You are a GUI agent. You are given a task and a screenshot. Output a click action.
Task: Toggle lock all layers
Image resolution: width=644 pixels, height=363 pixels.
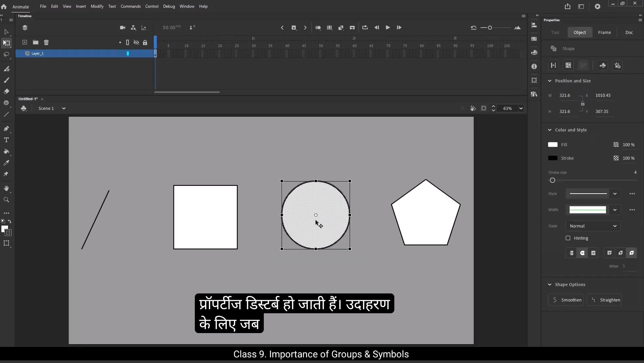click(x=145, y=43)
